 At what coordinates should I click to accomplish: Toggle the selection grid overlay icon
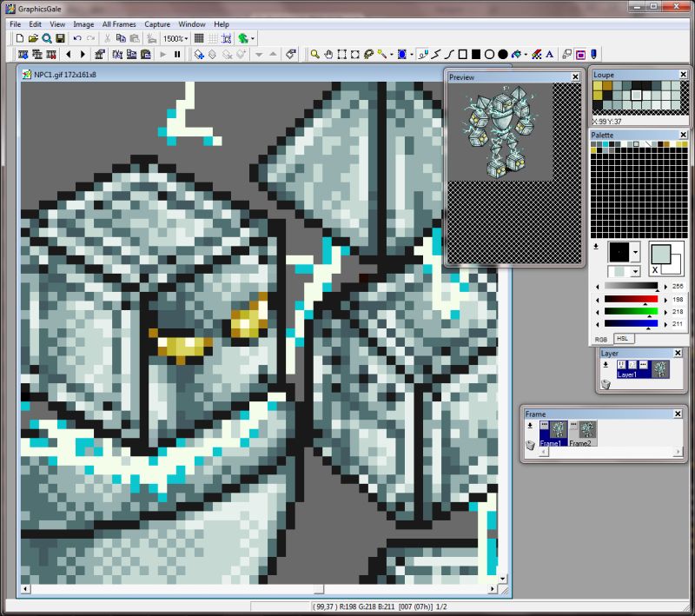(227, 37)
